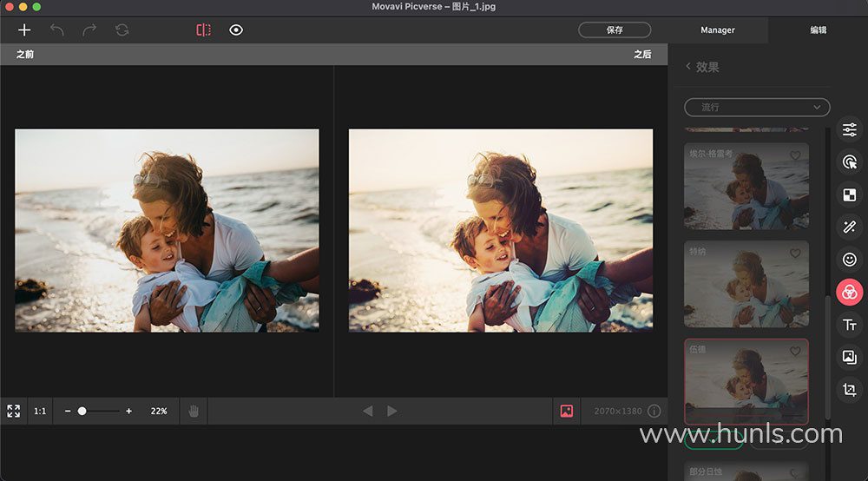Viewport: 868px width, 481px height.
Task: Open the Crop and rotate tool
Action: point(849,390)
